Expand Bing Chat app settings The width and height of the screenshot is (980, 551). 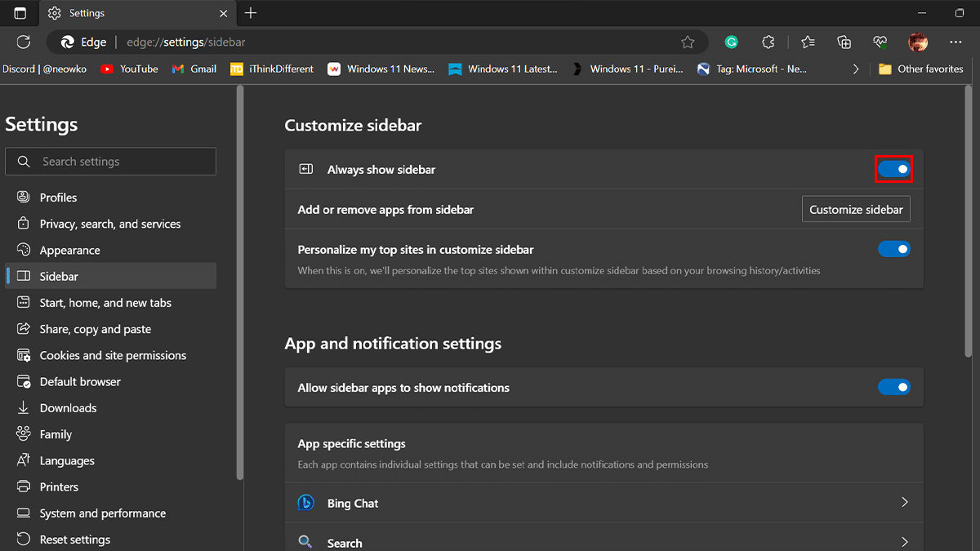pyautogui.click(x=904, y=503)
